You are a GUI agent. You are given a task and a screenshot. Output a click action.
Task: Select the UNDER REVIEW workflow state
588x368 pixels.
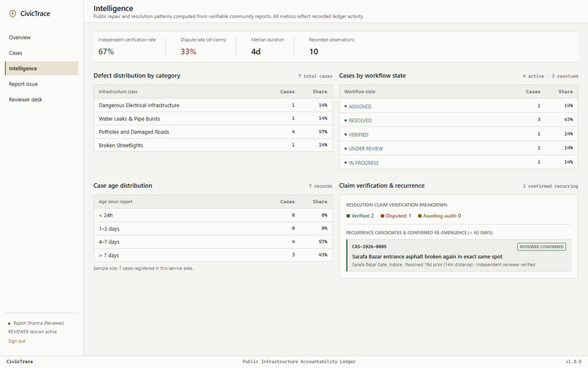click(x=365, y=149)
